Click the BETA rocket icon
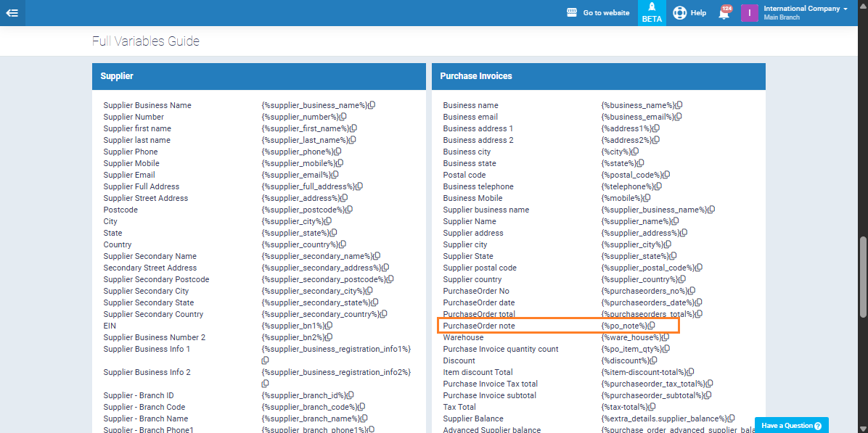Viewport: 868px width, 433px height. (x=652, y=13)
